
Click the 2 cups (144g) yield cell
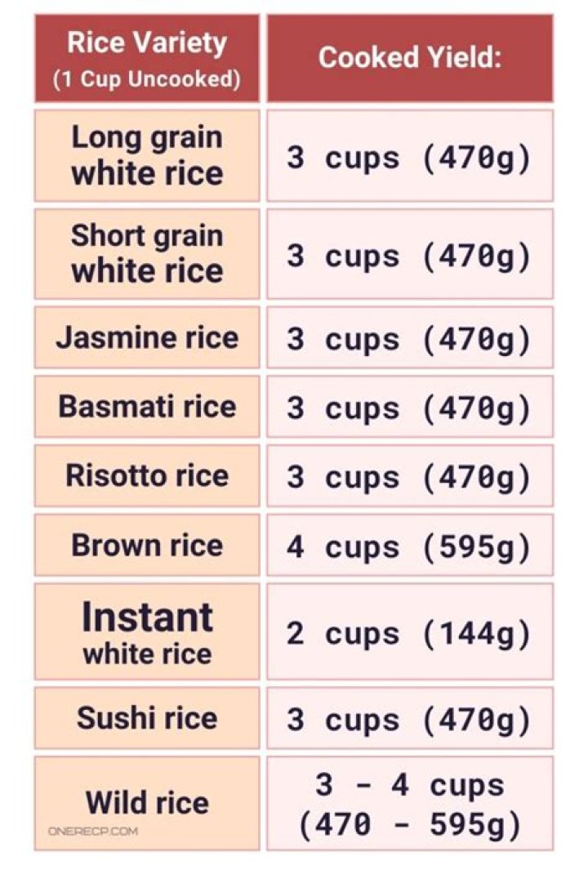pos(409,631)
